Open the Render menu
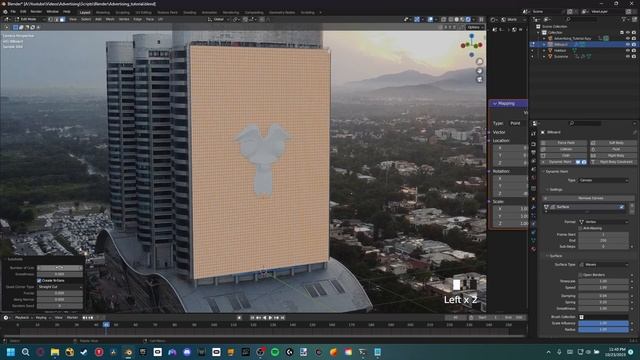The width and height of the screenshot is (640, 360). click(36, 12)
